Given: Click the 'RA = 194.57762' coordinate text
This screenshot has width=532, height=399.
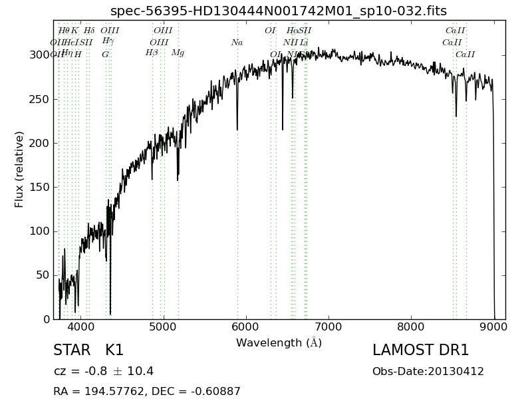Looking at the screenshot, I should click(99, 391).
